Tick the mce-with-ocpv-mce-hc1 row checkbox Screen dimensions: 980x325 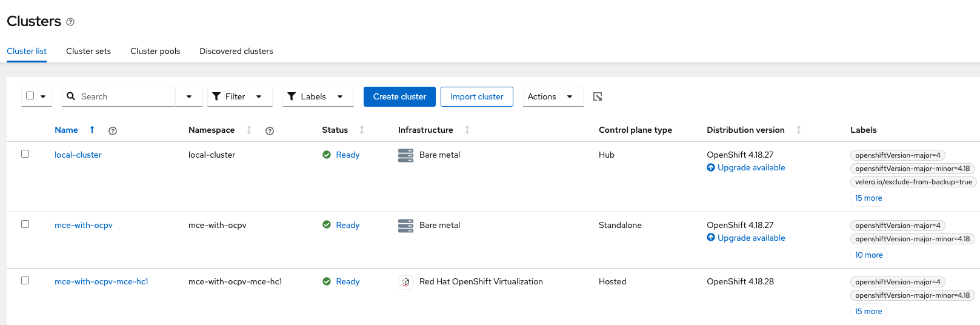25,281
